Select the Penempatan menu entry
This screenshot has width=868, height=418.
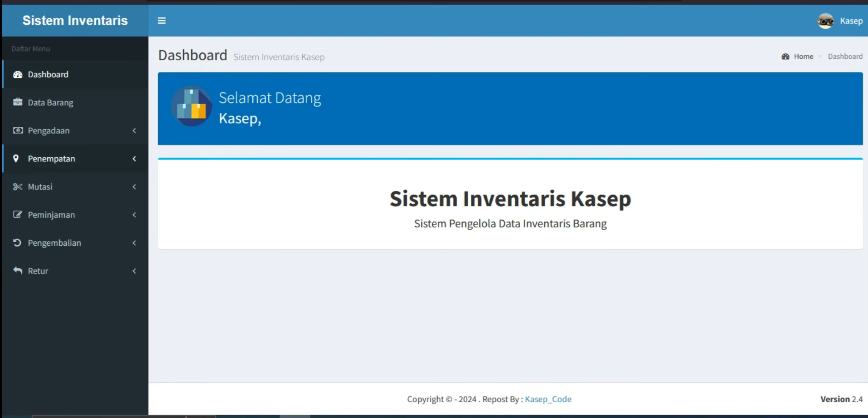(75, 158)
